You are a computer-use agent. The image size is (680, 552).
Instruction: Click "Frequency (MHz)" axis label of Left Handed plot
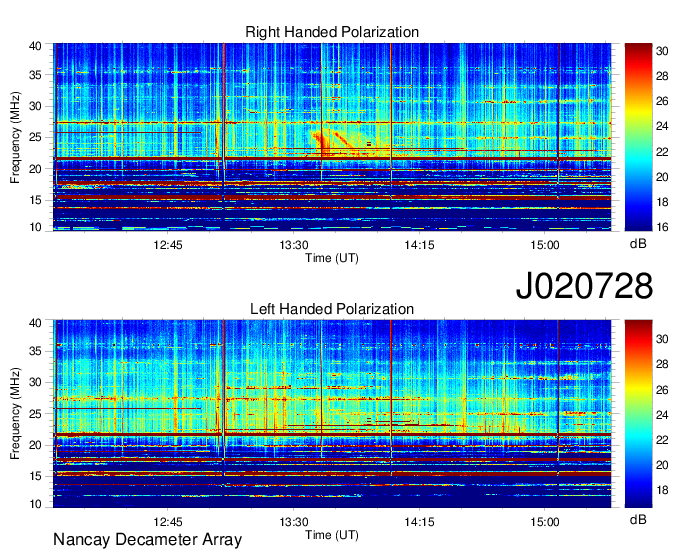tap(15, 414)
